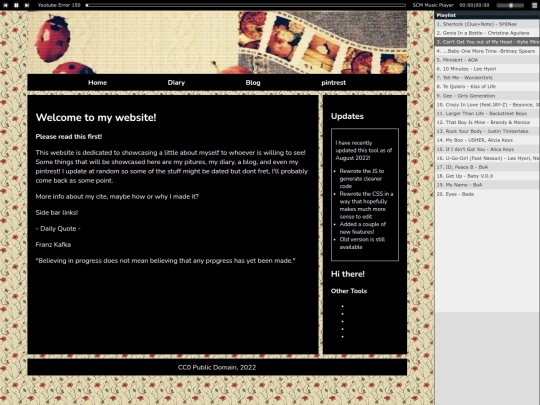Play ID; Peace B - BoA track
The width and height of the screenshot is (540, 405).
pyautogui.click(x=487, y=167)
